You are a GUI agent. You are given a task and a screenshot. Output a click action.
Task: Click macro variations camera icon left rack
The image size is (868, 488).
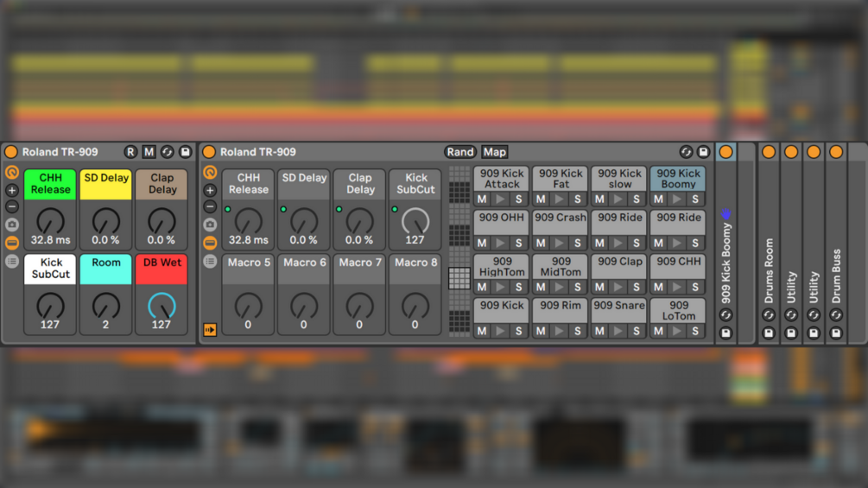[11, 225]
